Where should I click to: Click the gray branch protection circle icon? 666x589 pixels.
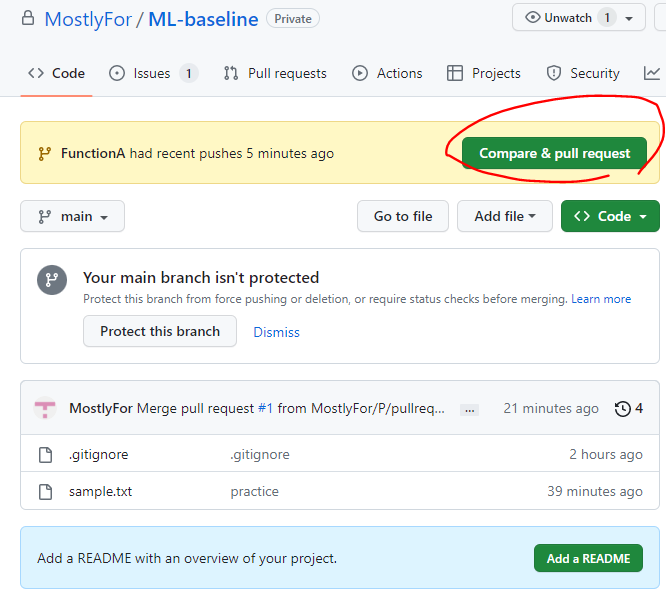52,280
